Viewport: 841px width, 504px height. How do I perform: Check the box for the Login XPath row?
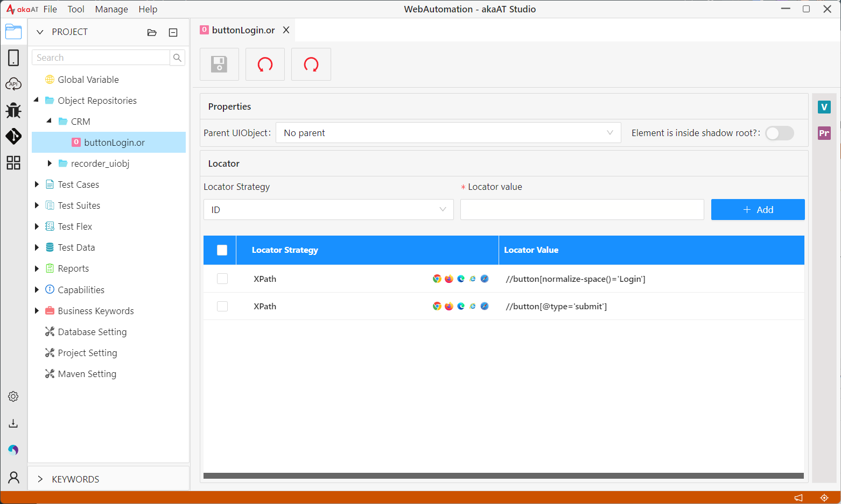(222, 279)
